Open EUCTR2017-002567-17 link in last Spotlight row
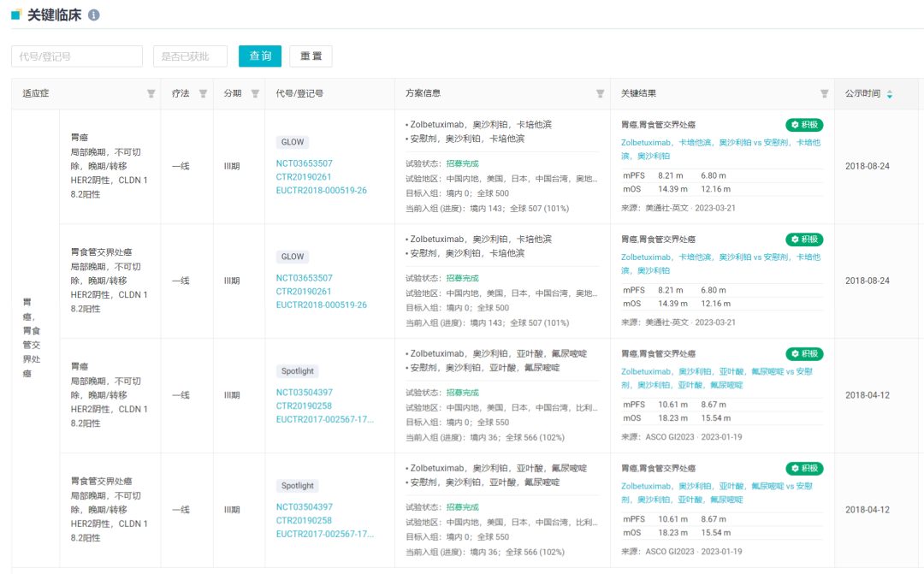 click(x=325, y=534)
